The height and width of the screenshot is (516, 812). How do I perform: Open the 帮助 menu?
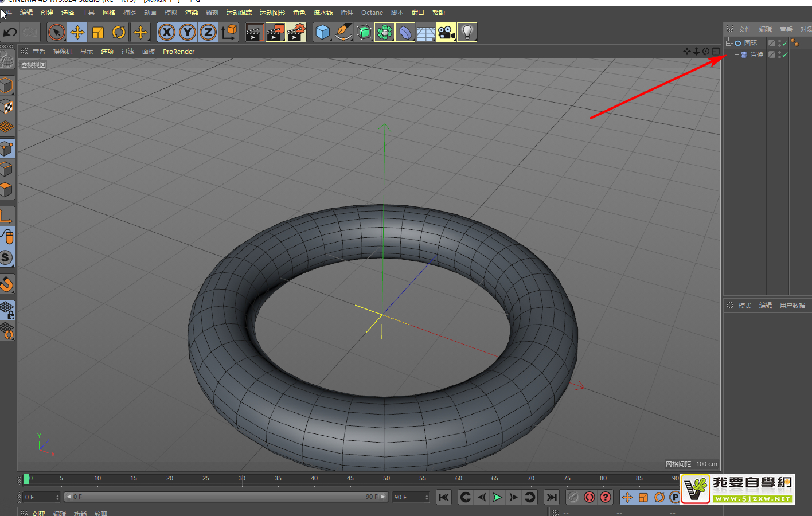[439, 13]
